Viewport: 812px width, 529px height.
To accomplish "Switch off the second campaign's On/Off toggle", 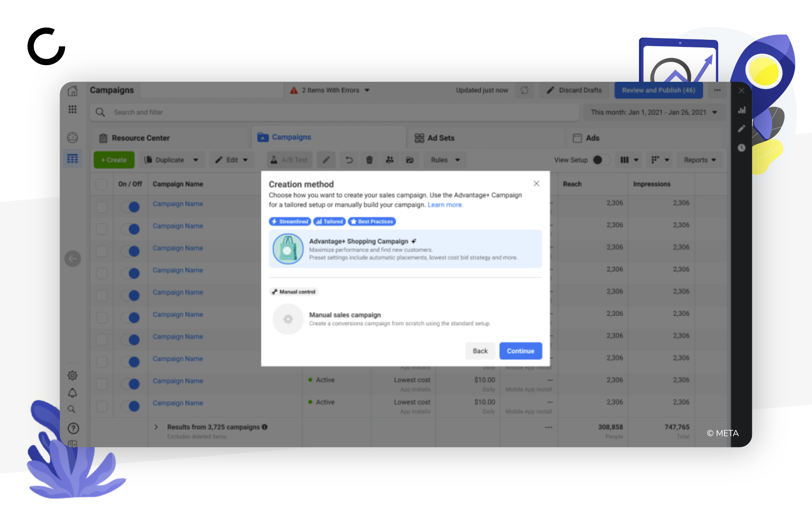I will [130, 229].
